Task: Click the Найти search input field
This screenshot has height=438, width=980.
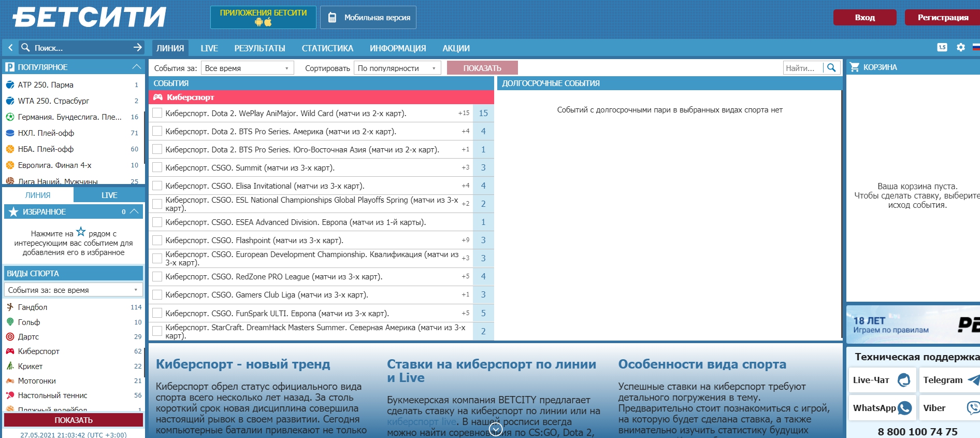Action: pyautogui.click(x=802, y=68)
